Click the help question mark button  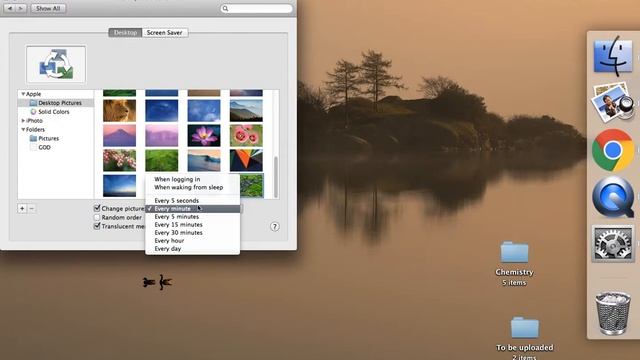[275, 227]
